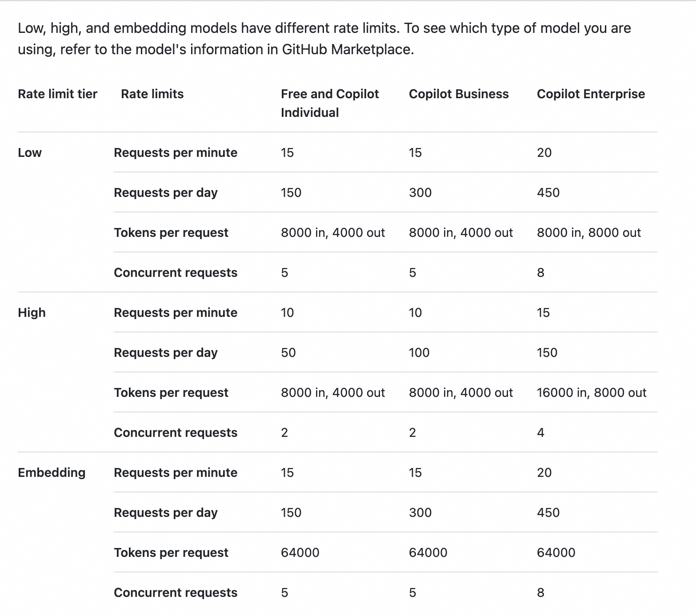Screen dimensions: 696x616
Task: Click the "Low" tier row label
Action: [30, 152]
